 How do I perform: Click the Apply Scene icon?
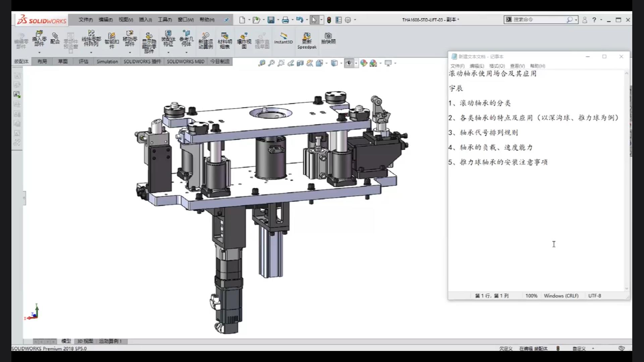coord(373,63)
